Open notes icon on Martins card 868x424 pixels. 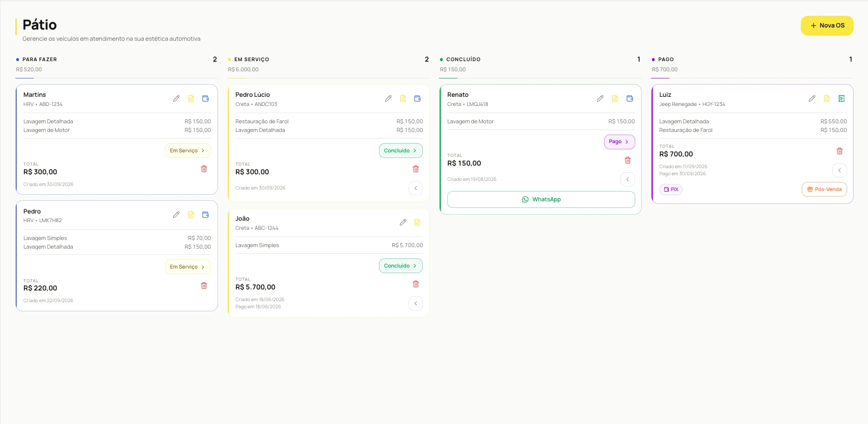pos(191,98)
